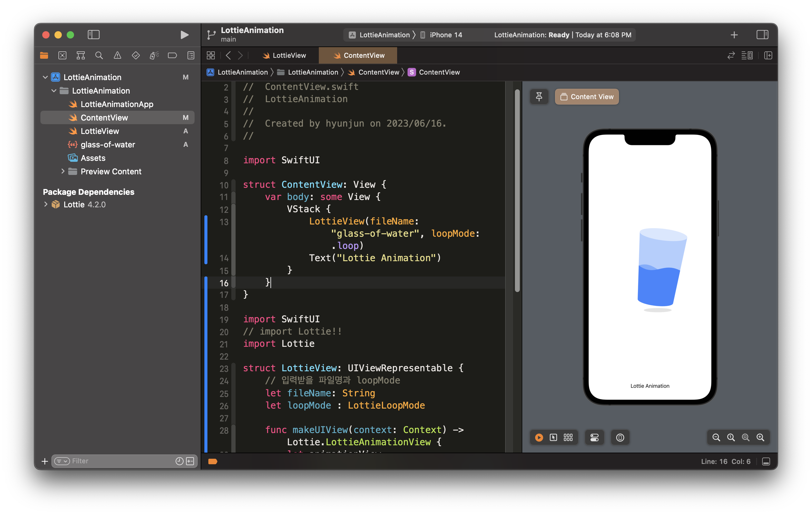
Task: Expand the Preview Content folder
Action: (x=63, y=171)
